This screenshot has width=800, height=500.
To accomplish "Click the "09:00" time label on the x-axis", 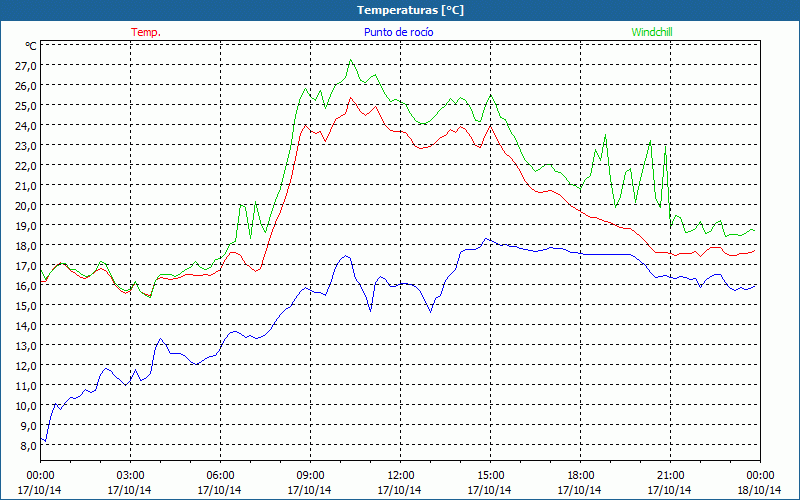I will coord(310,476).
